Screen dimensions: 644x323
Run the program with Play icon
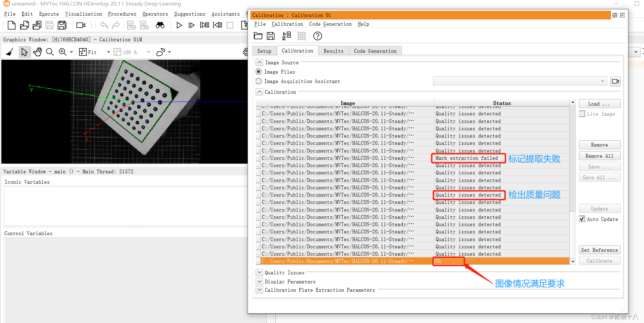pyautogui.click(x=179, y=25)
